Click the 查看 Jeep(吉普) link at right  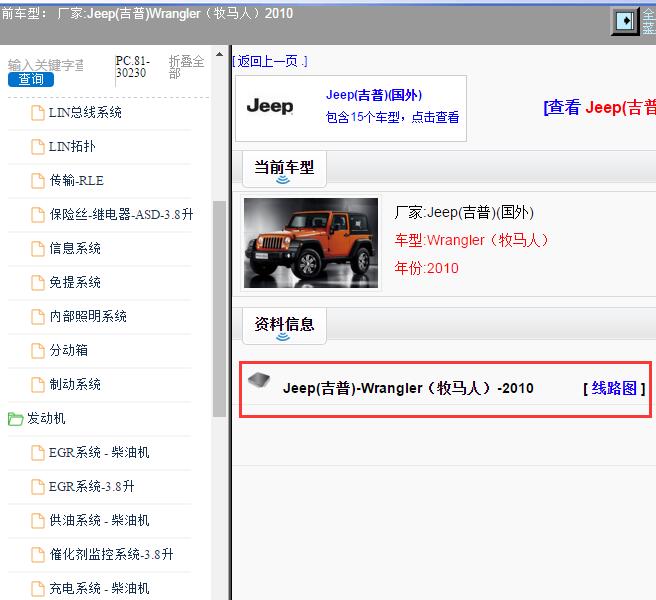[x=599, y=108]
